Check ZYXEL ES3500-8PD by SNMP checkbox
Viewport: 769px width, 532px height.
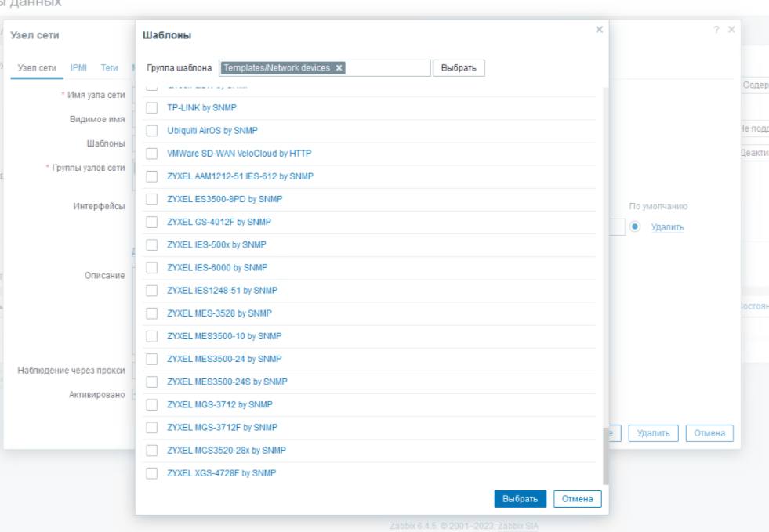[152, 199]
